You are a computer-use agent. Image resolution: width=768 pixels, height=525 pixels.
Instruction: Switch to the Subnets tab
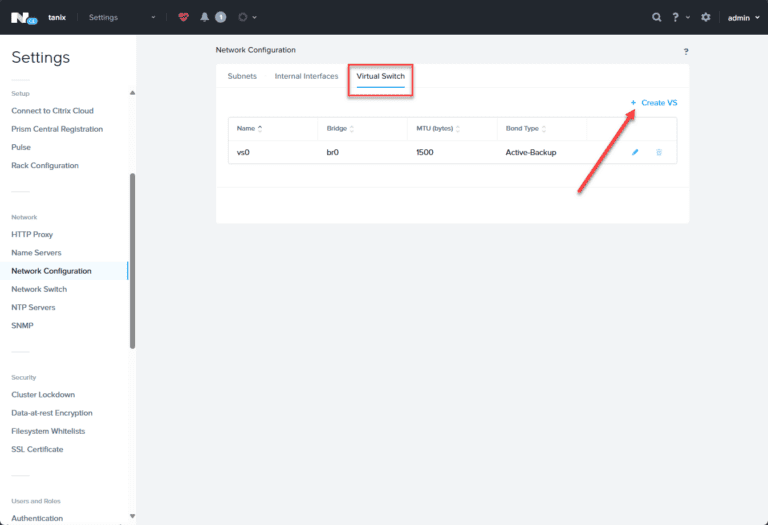click(x=242, y=76)
